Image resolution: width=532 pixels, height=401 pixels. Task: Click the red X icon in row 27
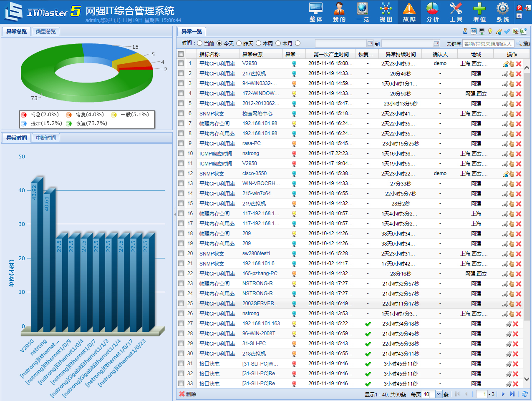click(x=515, y=324)
